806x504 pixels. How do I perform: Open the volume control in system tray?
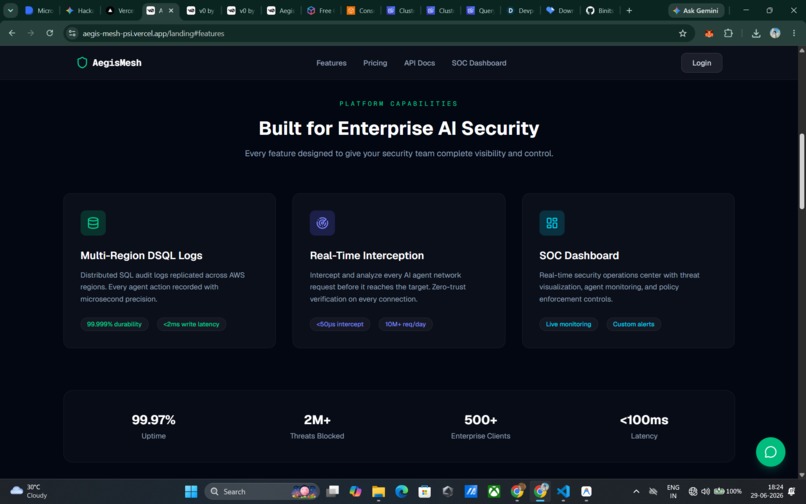pyautogui.click(x=706, y=492)
